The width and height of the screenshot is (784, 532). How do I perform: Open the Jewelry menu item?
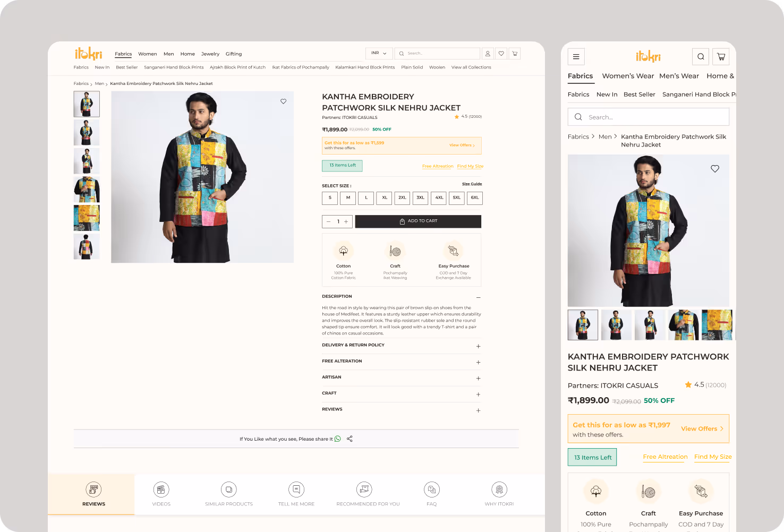pyautogui.click(x=210, y=54)
